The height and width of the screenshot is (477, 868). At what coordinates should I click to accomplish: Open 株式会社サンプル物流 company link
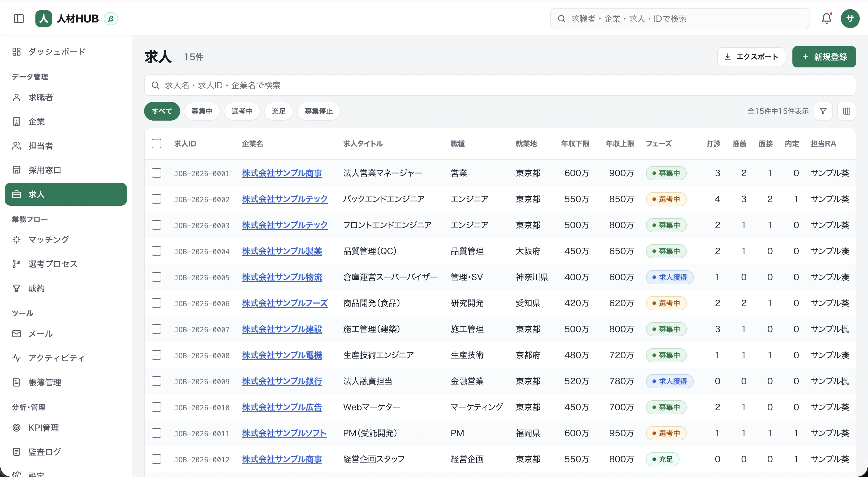282,277
